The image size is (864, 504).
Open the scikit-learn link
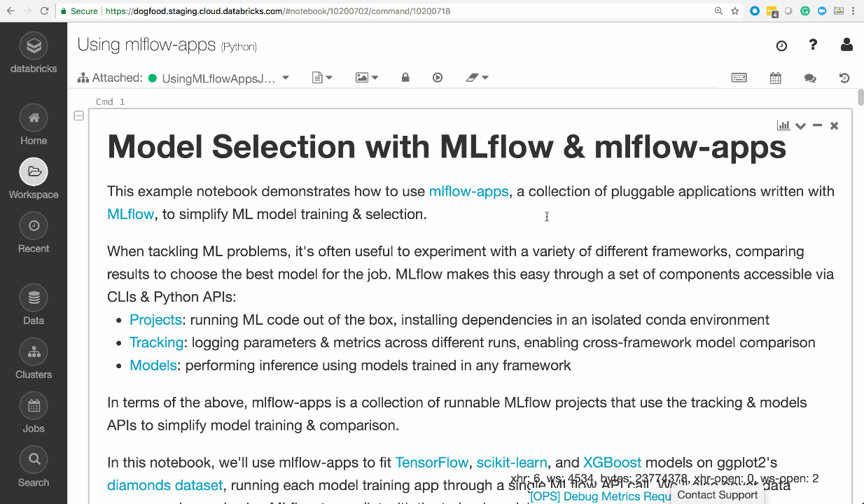coord(512,463)
